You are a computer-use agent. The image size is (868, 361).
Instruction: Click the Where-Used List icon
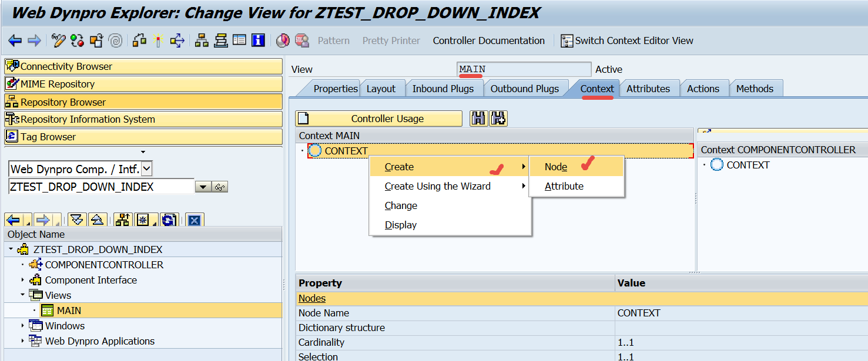[177, 41]
